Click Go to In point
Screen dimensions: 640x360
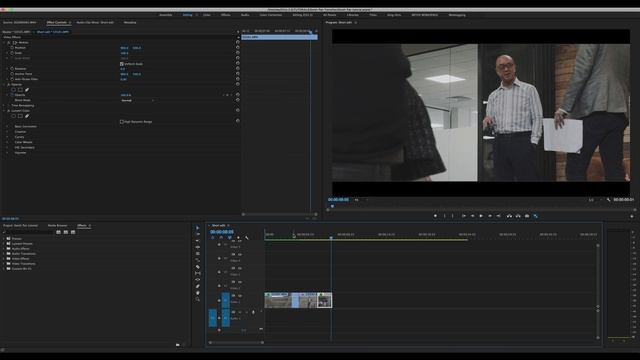click(464, 216)
